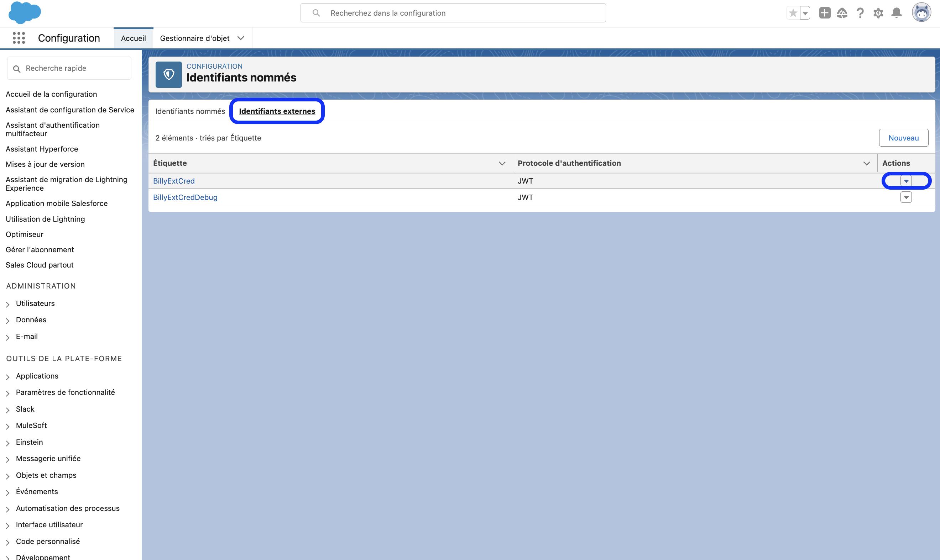Open the help question mark icon

coord(860,13)
